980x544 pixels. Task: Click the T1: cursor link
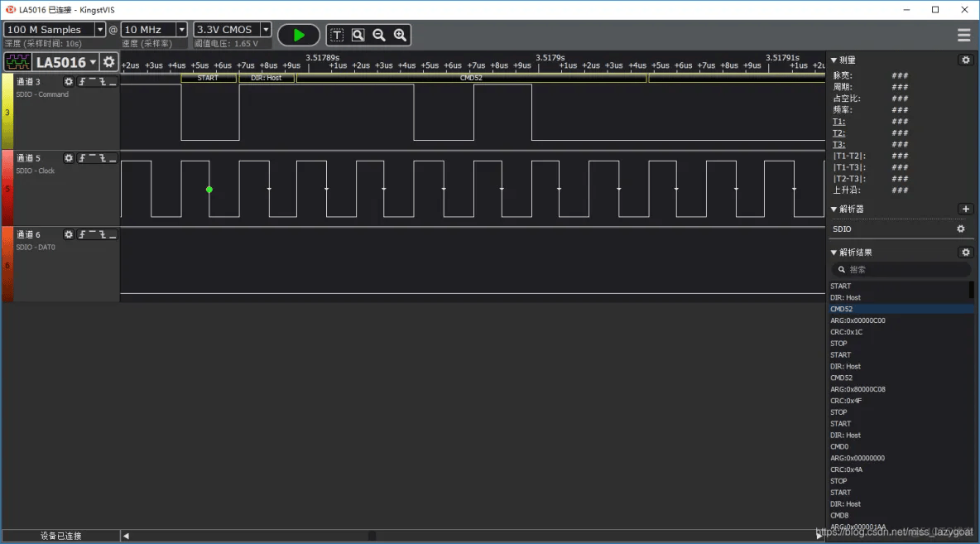tap(838, 122)
